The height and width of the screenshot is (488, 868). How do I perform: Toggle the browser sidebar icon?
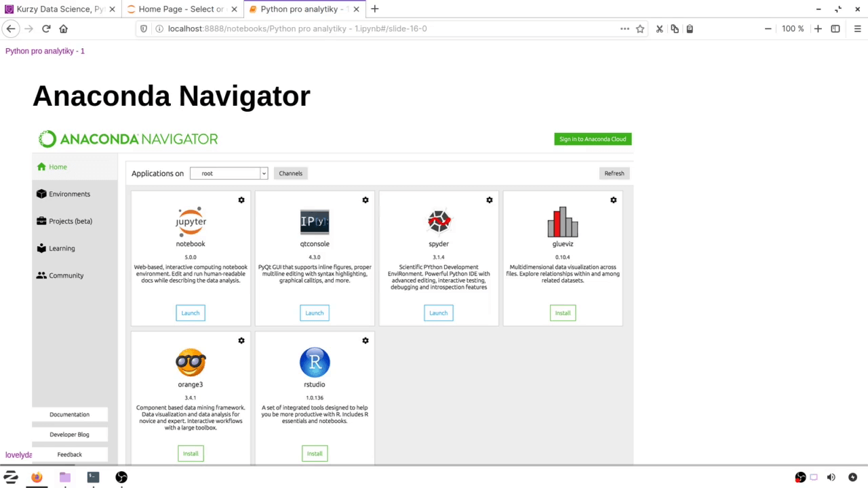pyautogui.click(x=835, y=28)
